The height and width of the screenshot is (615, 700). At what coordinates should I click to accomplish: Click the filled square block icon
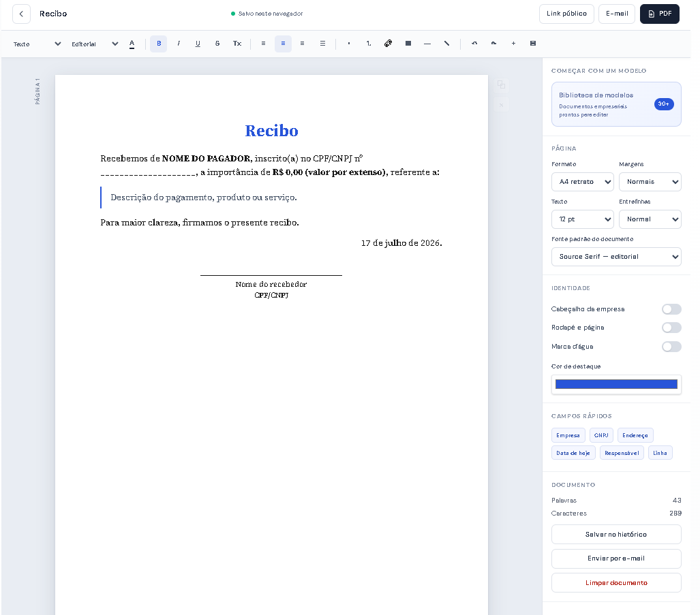(408, 44)
